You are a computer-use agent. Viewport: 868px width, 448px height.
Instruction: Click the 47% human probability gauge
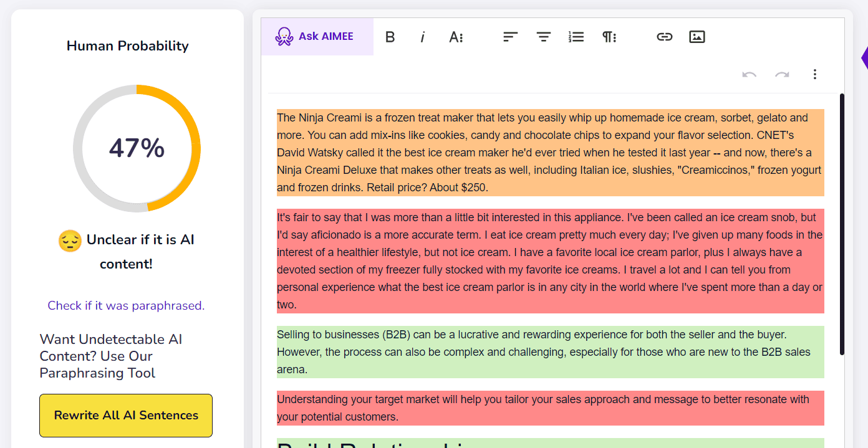pos(137,148)
